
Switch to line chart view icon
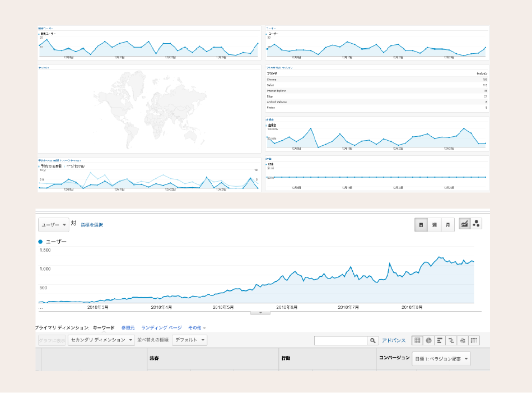tap(464, 224)
